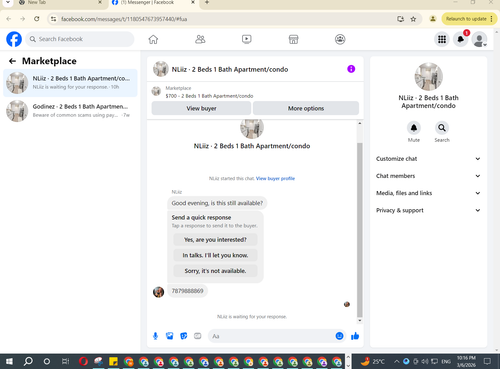Open the Friends icon in top navigation
Screen dimensions: 500x369
200,39
